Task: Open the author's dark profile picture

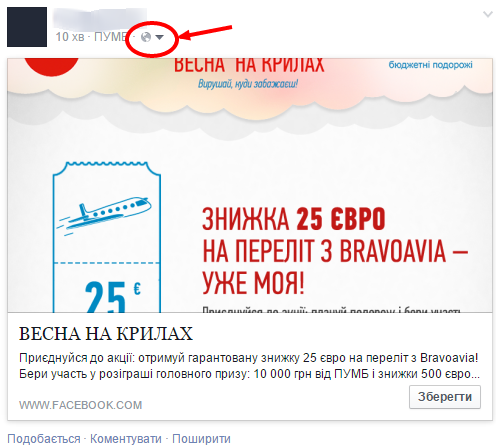Action: (27, 27)
